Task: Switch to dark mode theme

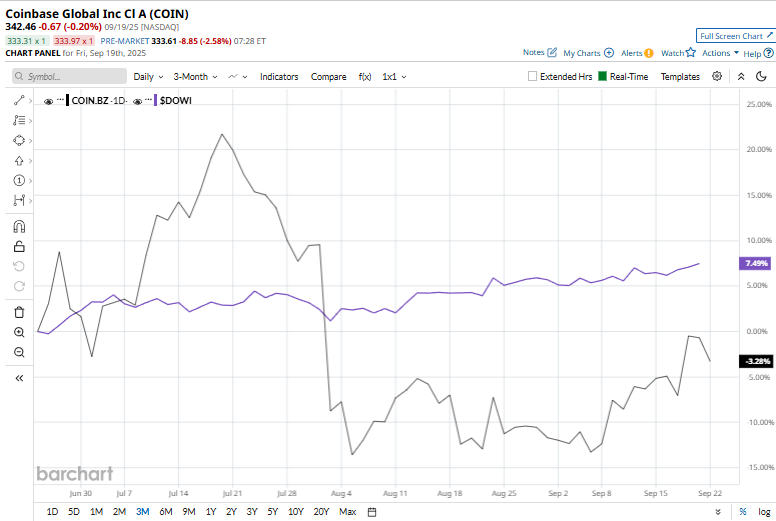Action: tap(762, 76)
